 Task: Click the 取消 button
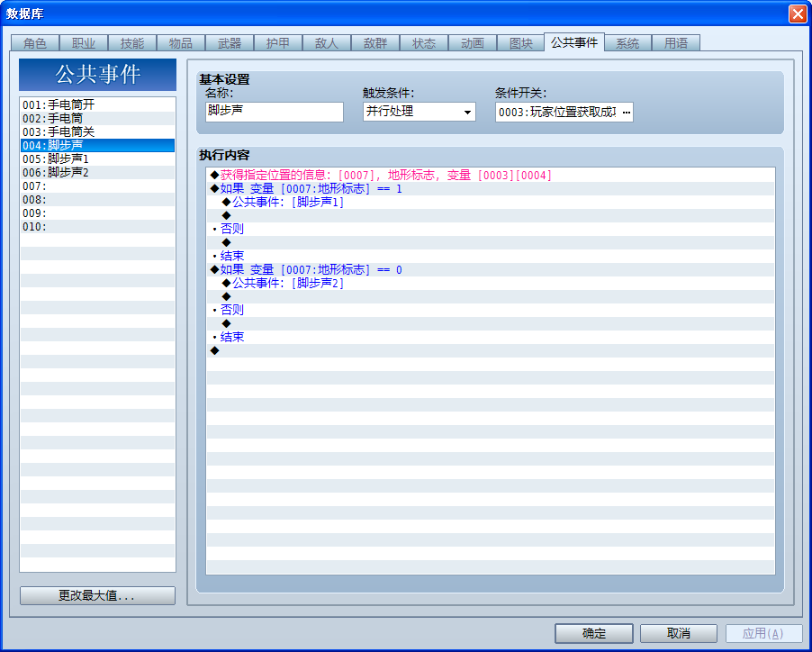click(679, 633)
